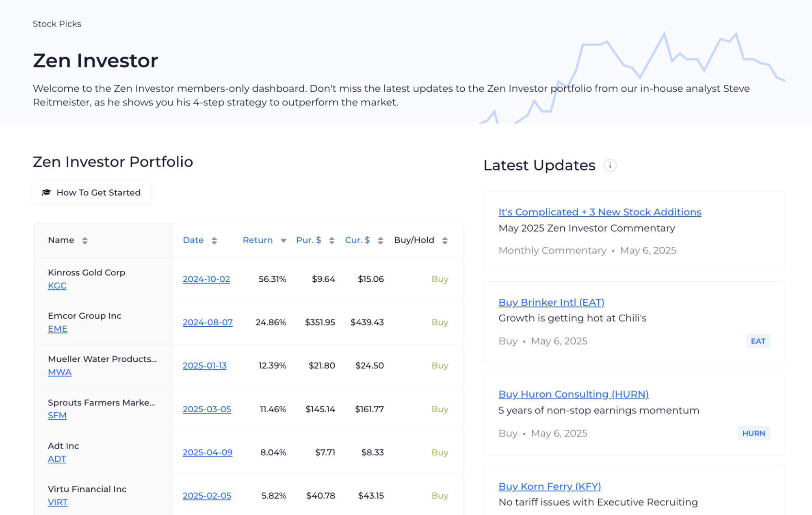Viewport: 812px width, 515px height.
Task: Click the HURN ticker tag
Action: coord(754,433)
